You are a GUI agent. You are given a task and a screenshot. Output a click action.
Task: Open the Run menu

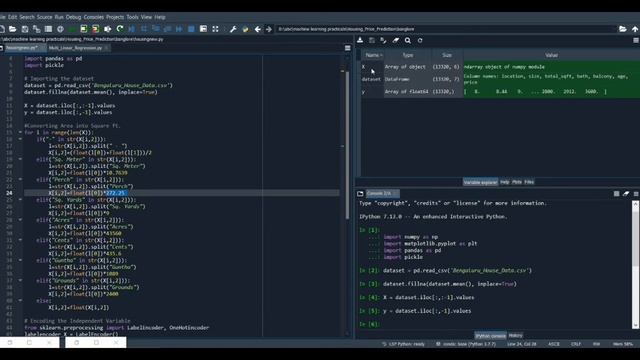tap(59, 17)
